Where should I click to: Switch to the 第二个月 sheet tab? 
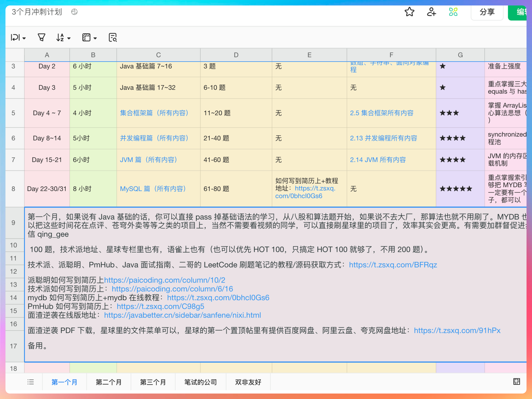(109, 382)
